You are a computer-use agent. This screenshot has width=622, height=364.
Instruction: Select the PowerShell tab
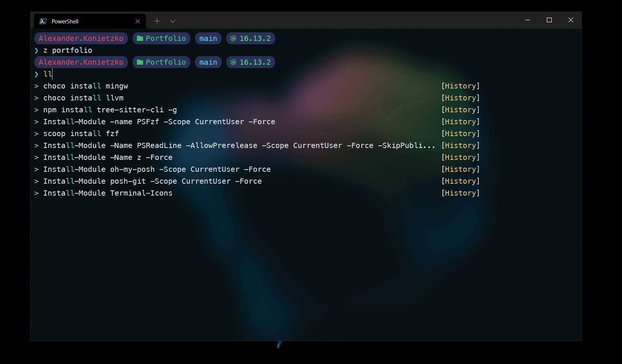pos(90,21)
